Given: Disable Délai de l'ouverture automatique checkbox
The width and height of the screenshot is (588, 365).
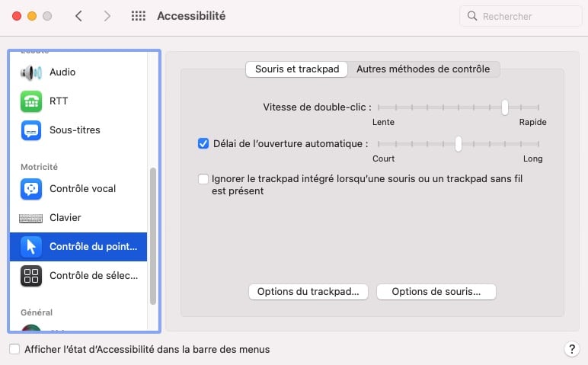Looking at the screenshot, I should (x=203, y=144).
